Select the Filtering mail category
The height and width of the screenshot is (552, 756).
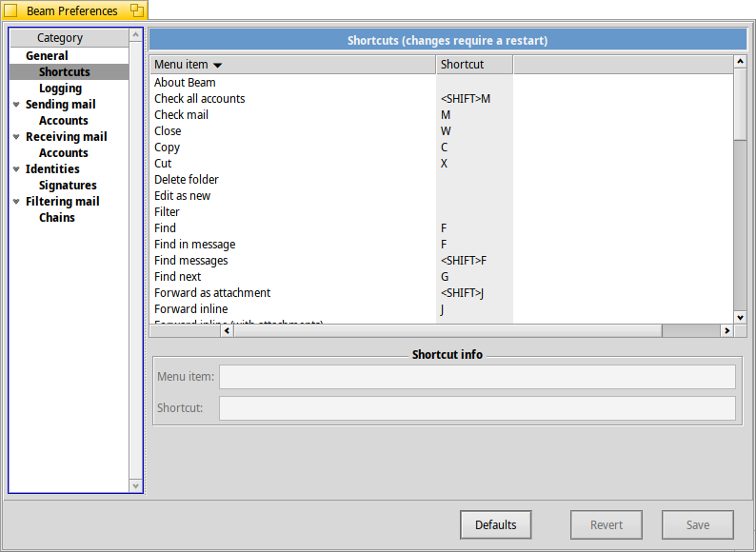pyautogui.click(x=69, y=201)
